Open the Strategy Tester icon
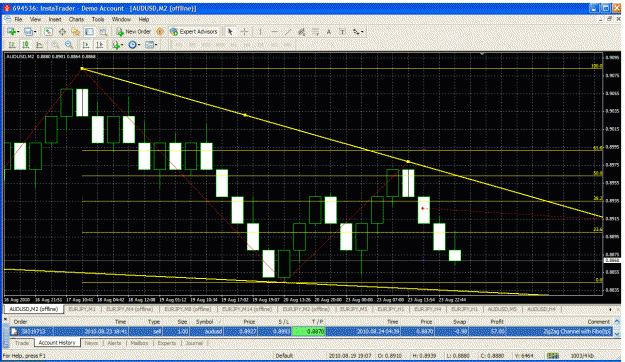Image resolution: width=625 pixels, height=362 pixels. (103, 32)
